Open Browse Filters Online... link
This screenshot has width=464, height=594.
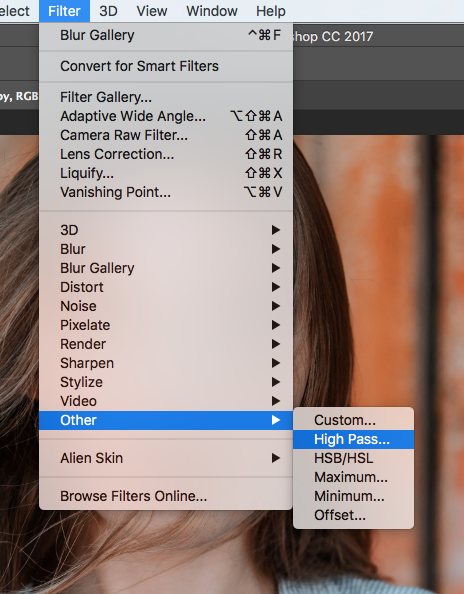pos(166,496)
